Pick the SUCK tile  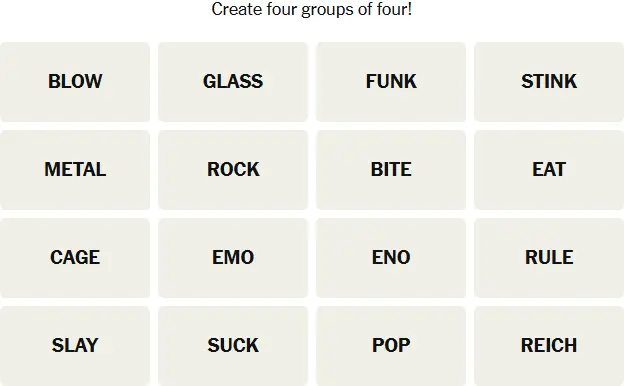233,346
